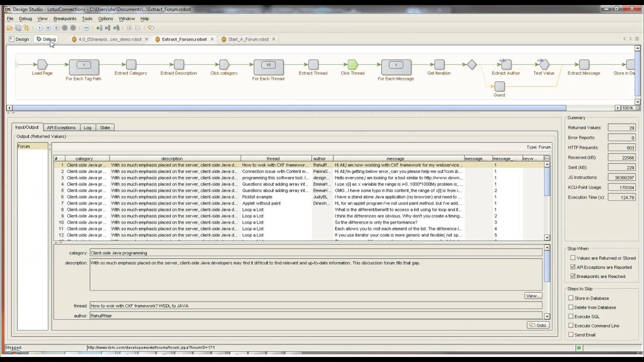Close the Extract_Forum.robot tab
This screenshot has height=362, width=644.
(x=212, y=39)
